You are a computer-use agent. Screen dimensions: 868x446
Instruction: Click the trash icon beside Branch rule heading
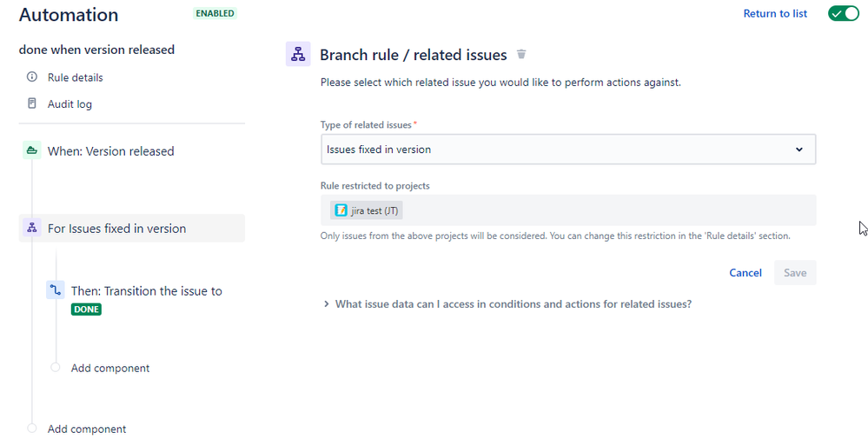[521, 54]
